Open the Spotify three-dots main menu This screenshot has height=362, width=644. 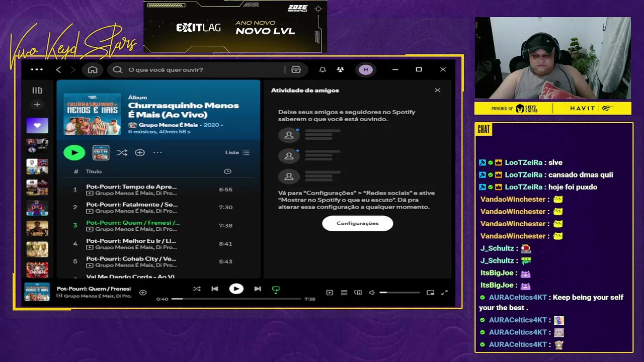pyautogui.click(x=37, y=69)
